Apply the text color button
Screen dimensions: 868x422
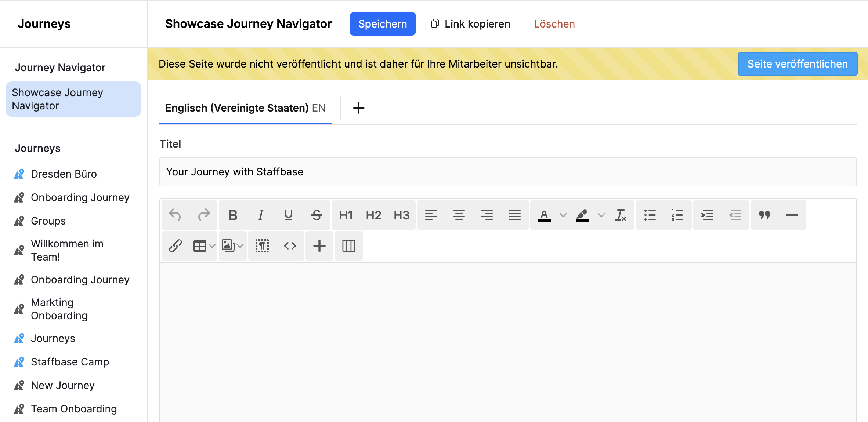544,215
